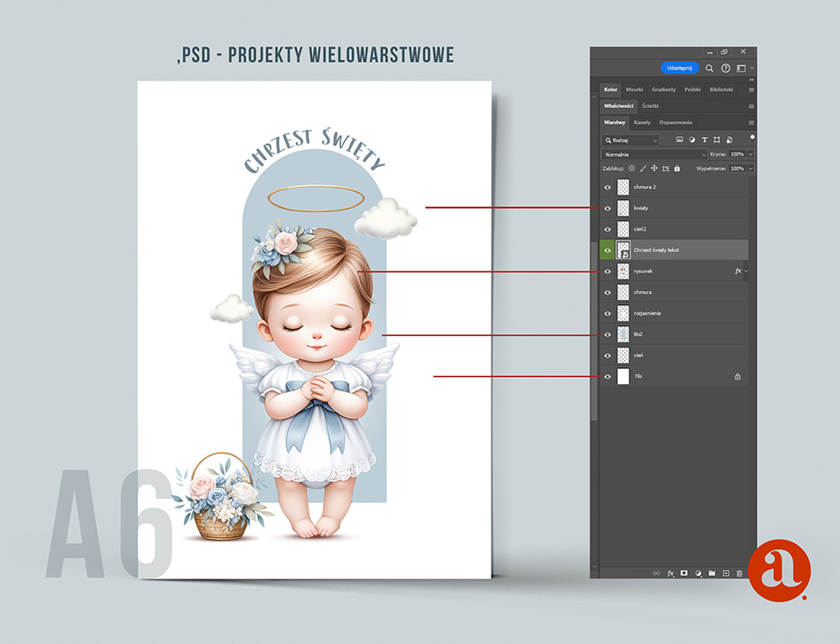Open the Rodzaj filter type dropdown
Image resolution: width=840 pixels, height=644 pixels.
pyautogui.click(x=630, y=141)
